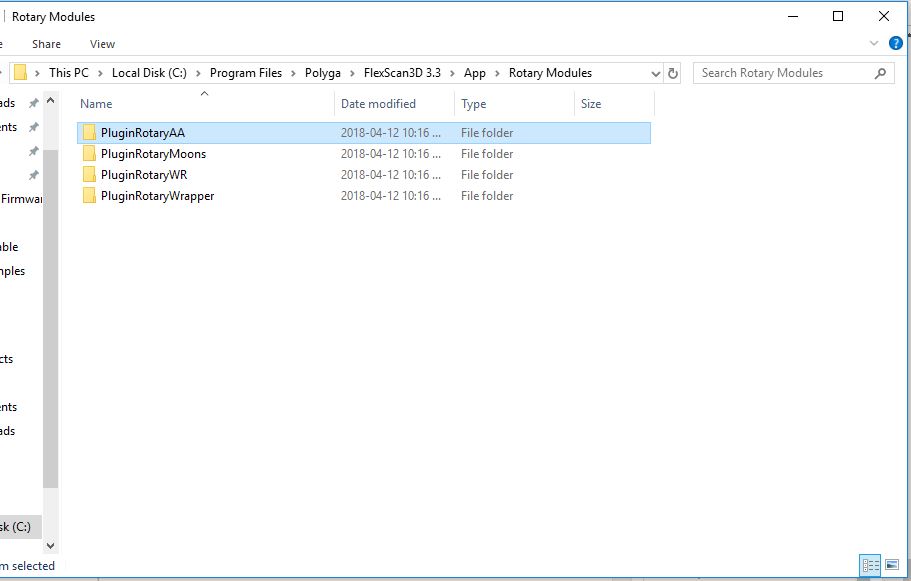Sort files by Date modified column

378,104
